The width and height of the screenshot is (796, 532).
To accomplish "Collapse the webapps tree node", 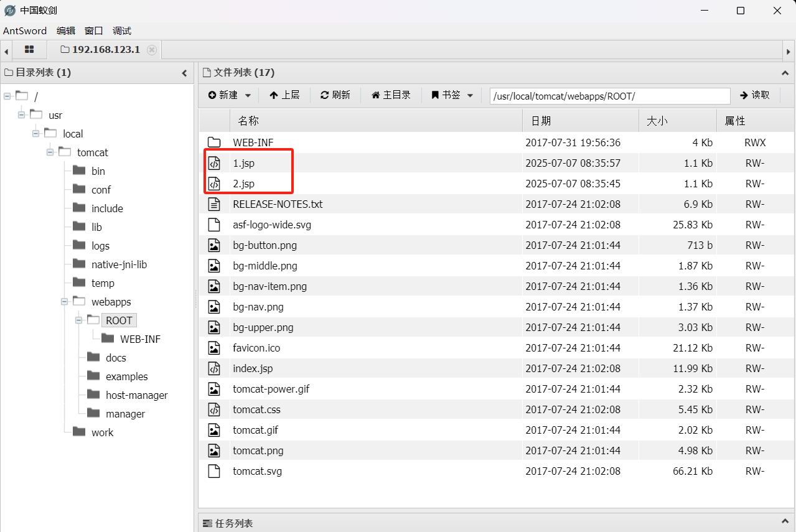I will coord(64,302).
